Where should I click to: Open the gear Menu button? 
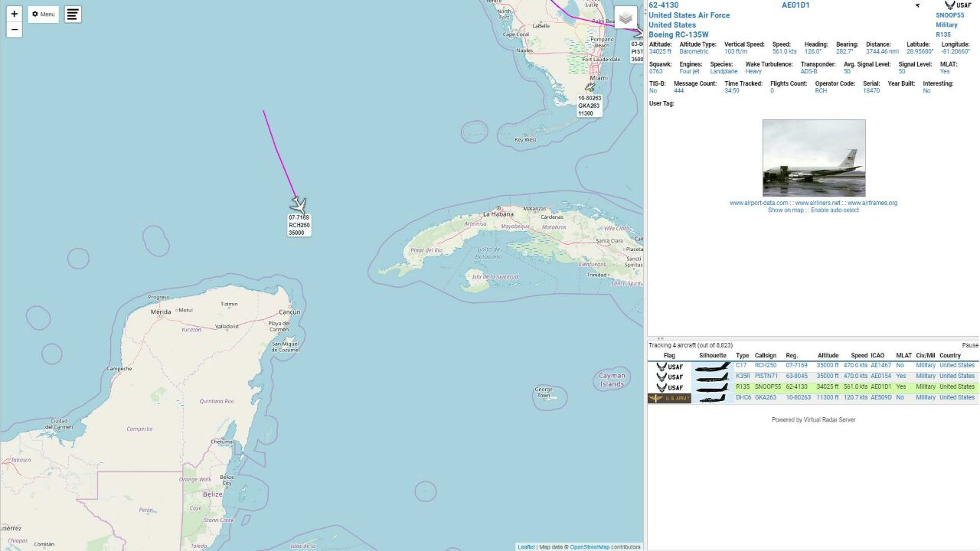(44, 15)
